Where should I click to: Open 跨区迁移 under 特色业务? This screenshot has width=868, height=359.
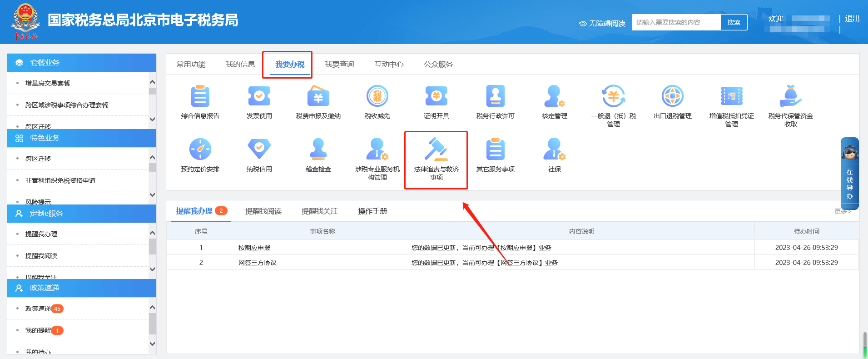point(38,159)
